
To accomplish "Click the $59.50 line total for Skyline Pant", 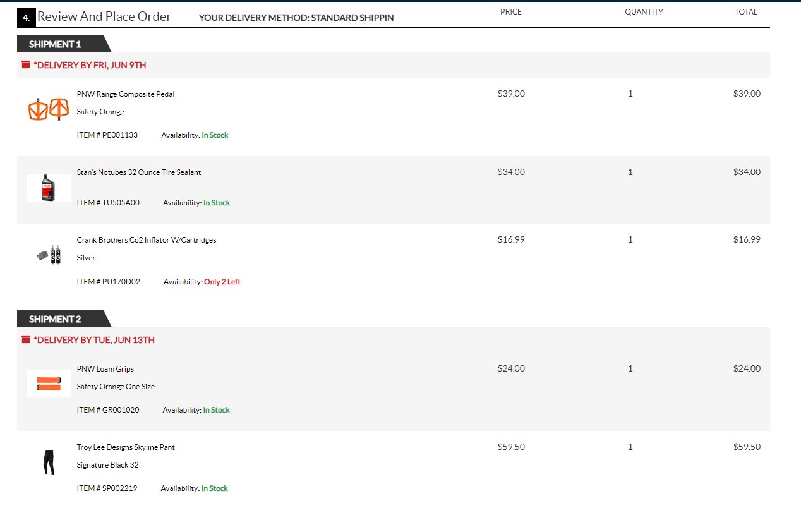I will (x=747, y=447).
